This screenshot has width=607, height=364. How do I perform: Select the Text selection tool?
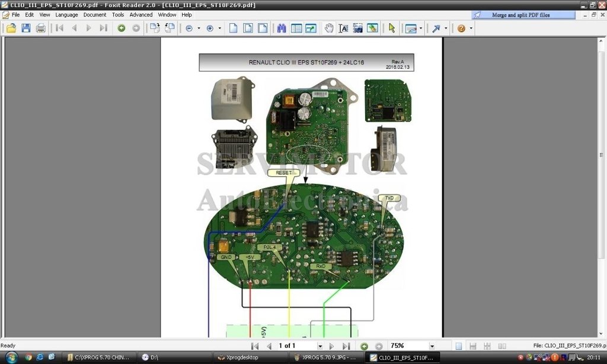(x=343, y=28)
